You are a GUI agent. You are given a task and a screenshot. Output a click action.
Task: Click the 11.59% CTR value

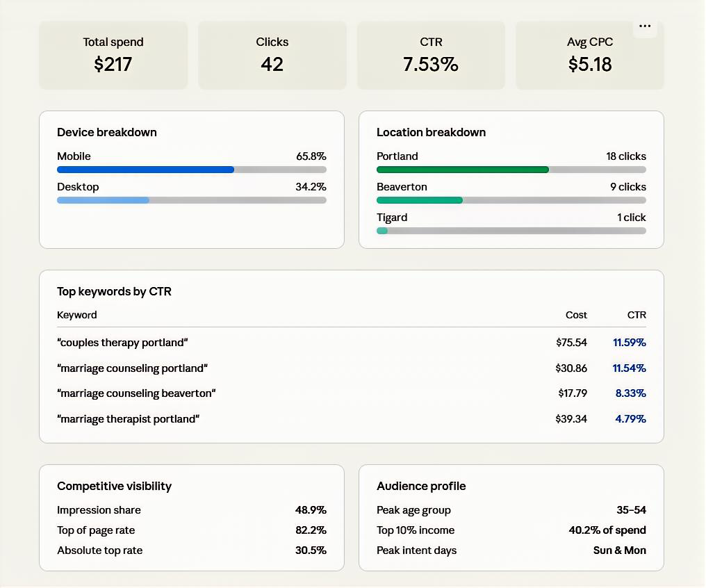(629, 343)
